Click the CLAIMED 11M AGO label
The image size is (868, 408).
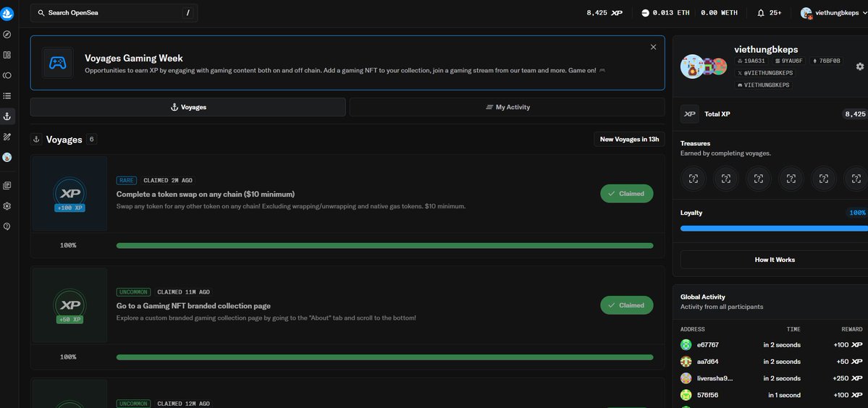coord(184,292)
